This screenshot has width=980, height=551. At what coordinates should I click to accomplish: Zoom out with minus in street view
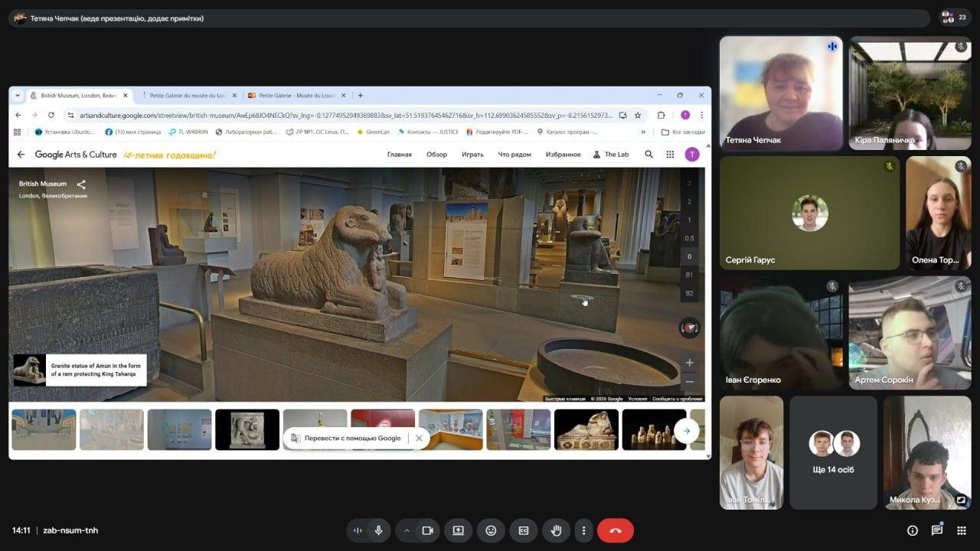(689, 381)
